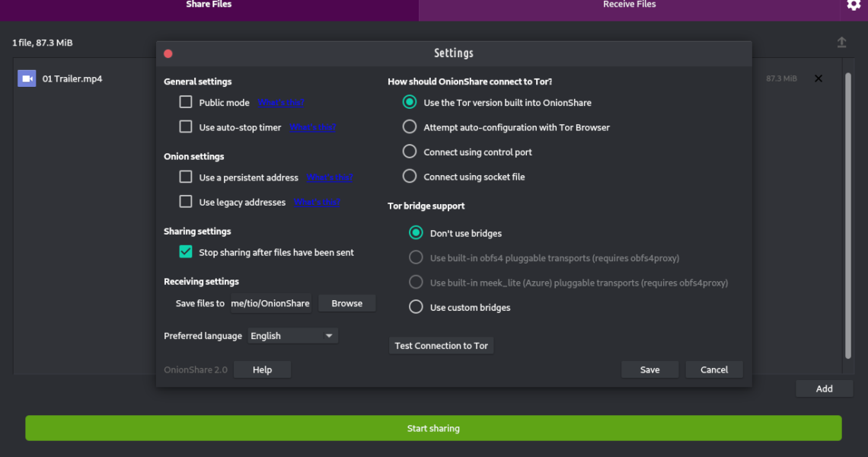The width and height of the screenshot is (868, 457).
Task: Switch to the Share Files tab
Action: 209,5
